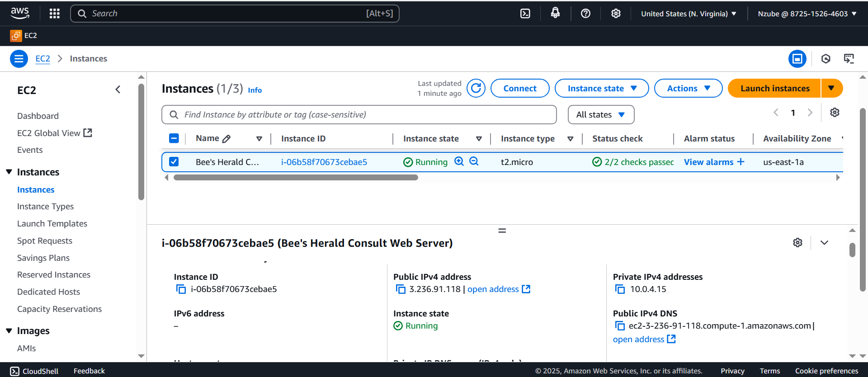Sort by Instance state column arrow
The width and height of the screenshot is (868, 377).
[479, 139]
